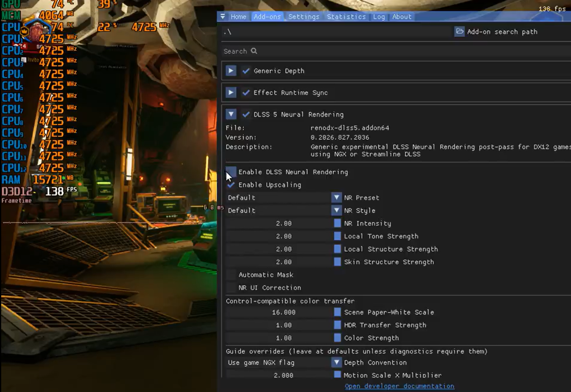Click the folder icon beside Add-on search path

pos(459,31)
